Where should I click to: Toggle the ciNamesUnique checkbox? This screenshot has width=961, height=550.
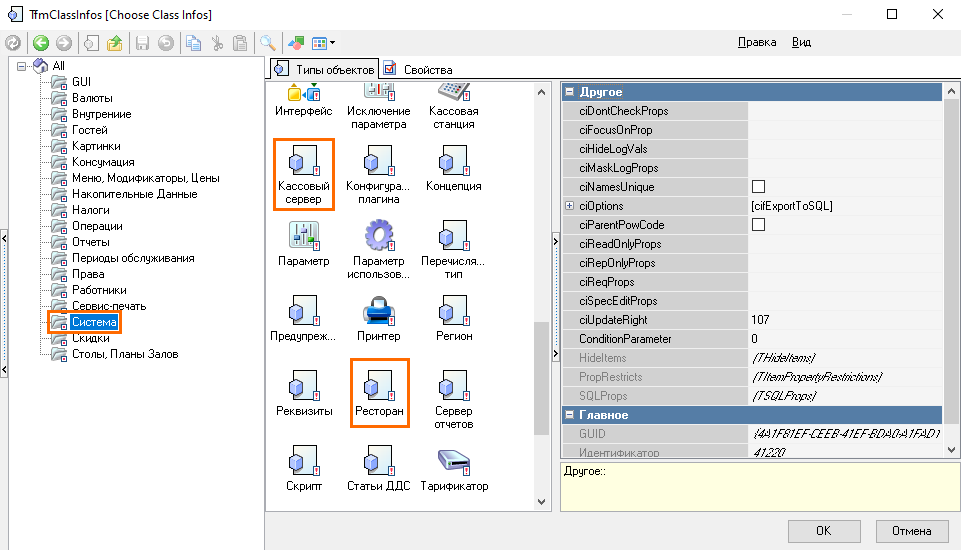758,187
